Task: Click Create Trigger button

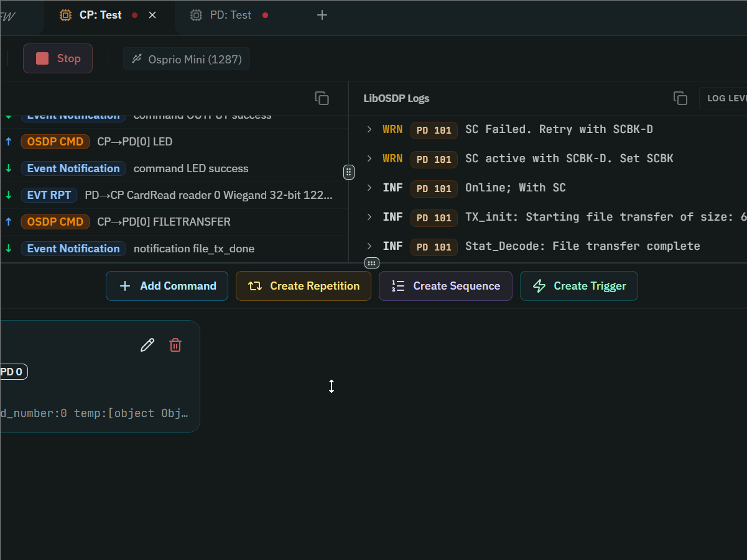Action: point(579,286)
